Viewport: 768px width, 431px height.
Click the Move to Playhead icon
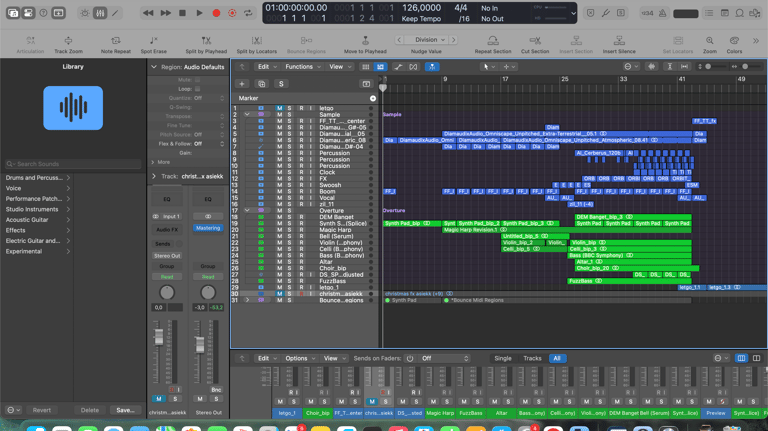coord(365,42)
